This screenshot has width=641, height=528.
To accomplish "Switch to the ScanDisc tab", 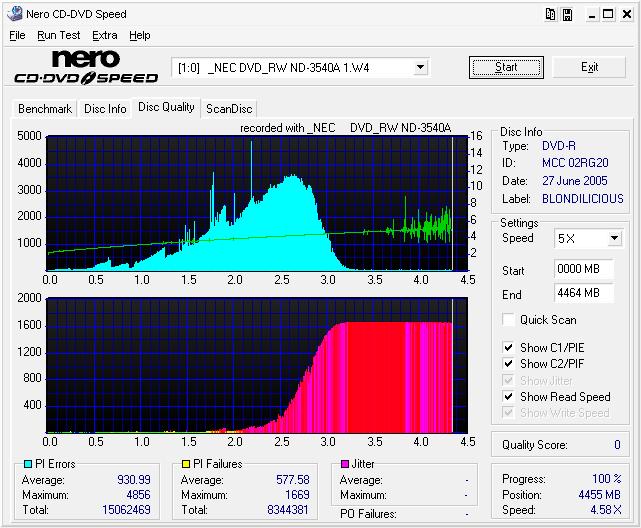I will coord(229,109).
